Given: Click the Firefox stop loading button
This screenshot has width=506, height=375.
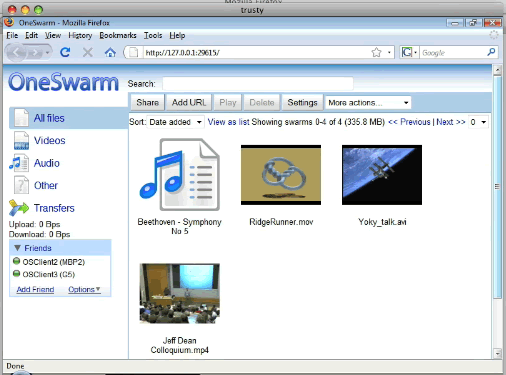Looking at the screenshot, I should click(x=88, y=52).
